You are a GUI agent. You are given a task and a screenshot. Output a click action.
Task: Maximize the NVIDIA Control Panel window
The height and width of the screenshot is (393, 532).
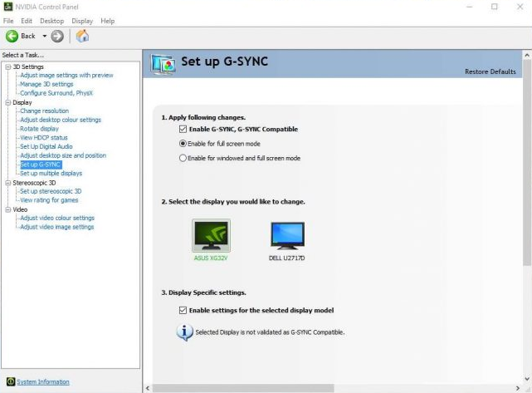point(495,7)
